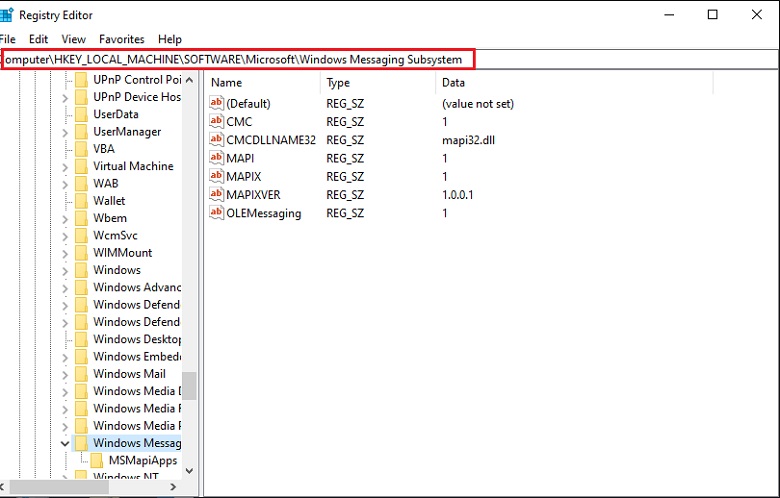The height and width of the screenshot is (498, 780).
Task: Expand the WAB registry key
Action: (x=65, y=184)
